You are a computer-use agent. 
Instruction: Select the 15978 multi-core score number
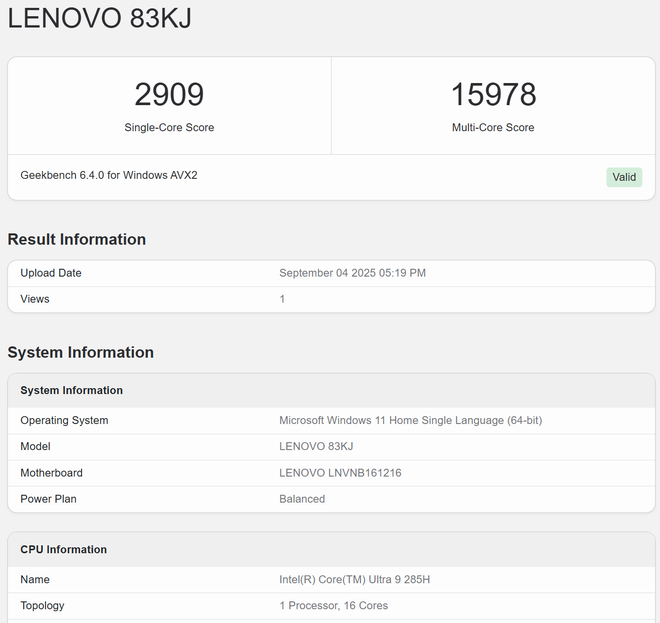pos(493,95)
